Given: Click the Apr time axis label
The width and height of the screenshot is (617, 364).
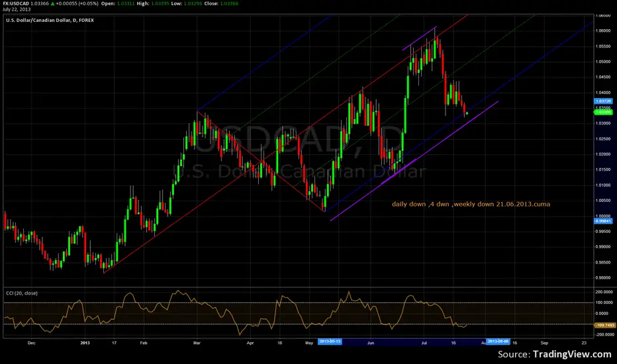Looking at the screenshot, I should point(250,343).
